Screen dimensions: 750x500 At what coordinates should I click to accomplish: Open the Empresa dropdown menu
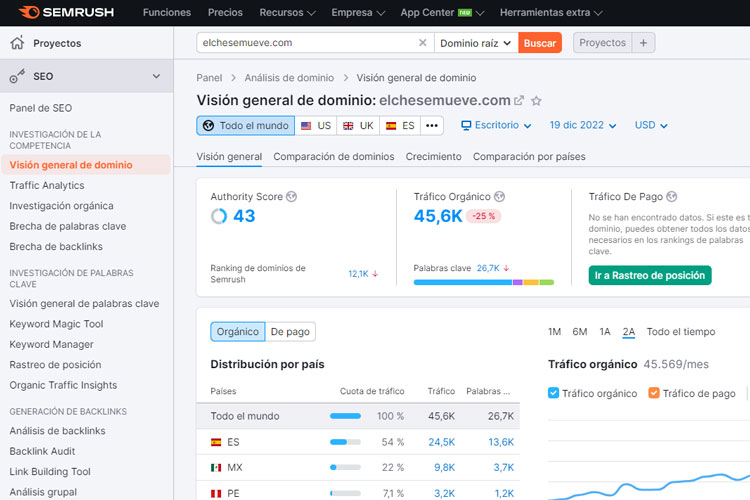pos(358,12)
